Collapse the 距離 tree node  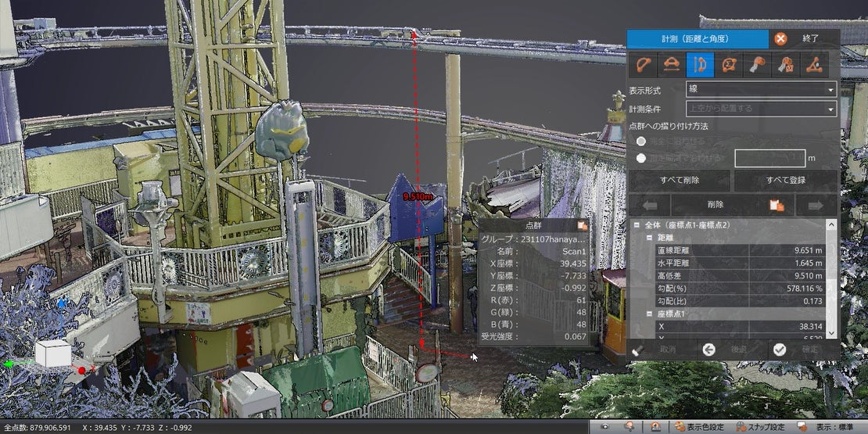click(x=650, y=238)
